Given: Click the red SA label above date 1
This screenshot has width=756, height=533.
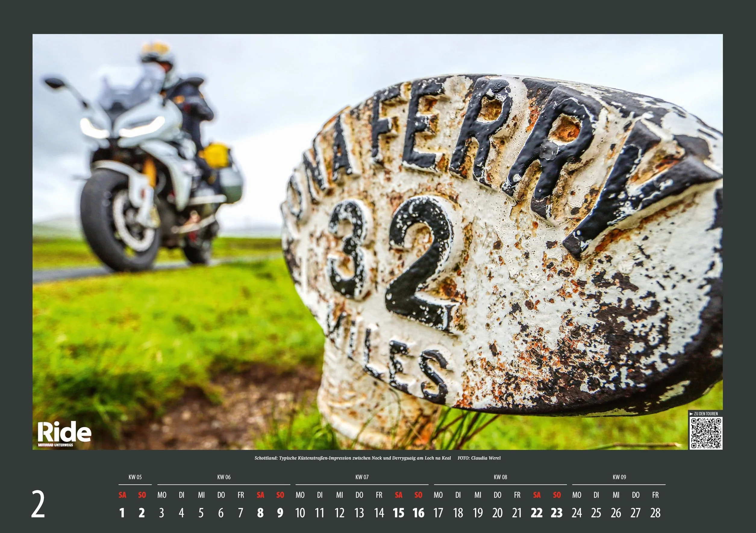Looking at the screenshot, I should 123,495.
